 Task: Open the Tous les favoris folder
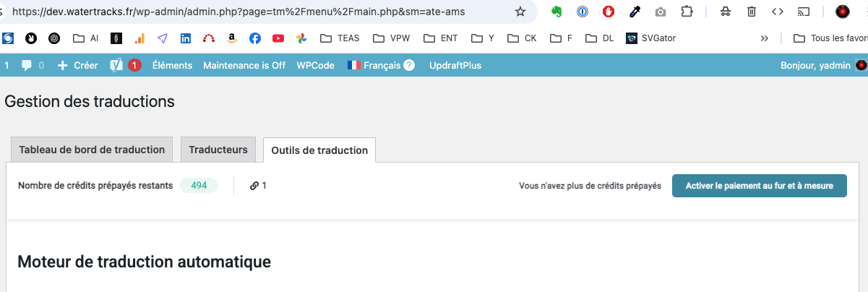tap(830, 38)
